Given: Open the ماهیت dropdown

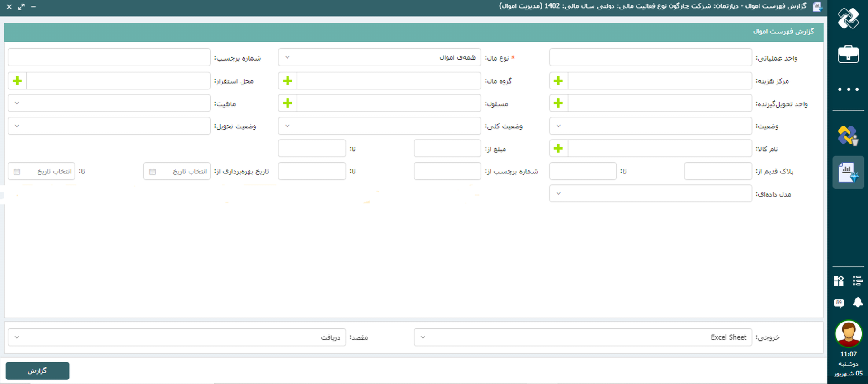Looking at the screenshot, I should [108, 103].
